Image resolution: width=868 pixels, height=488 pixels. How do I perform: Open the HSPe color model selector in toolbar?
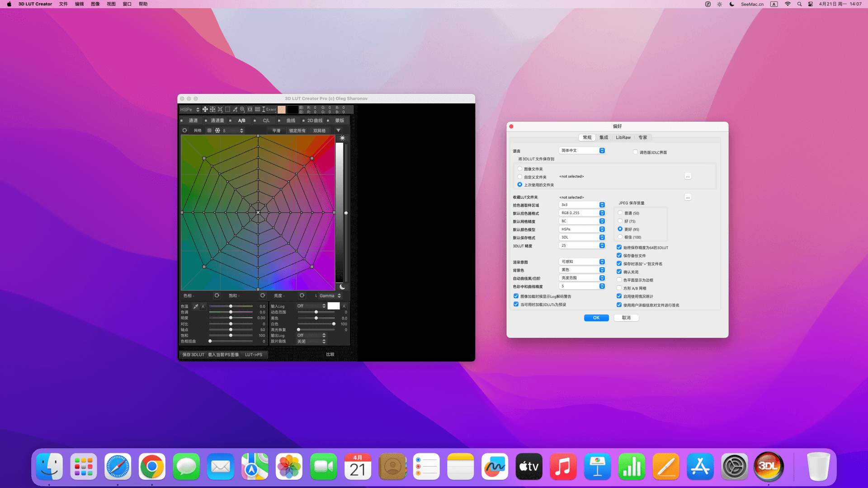pyautogui.click(x=189, y=109)
